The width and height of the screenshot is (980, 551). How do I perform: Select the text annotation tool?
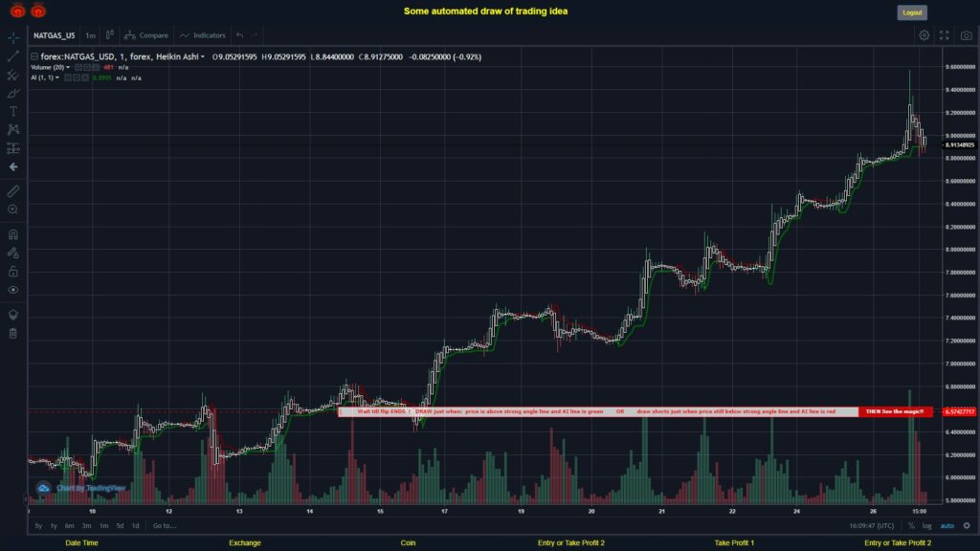13,111
